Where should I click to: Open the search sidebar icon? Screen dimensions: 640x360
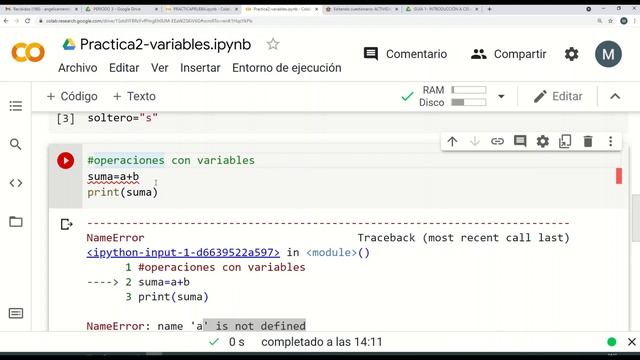(16, 144)
